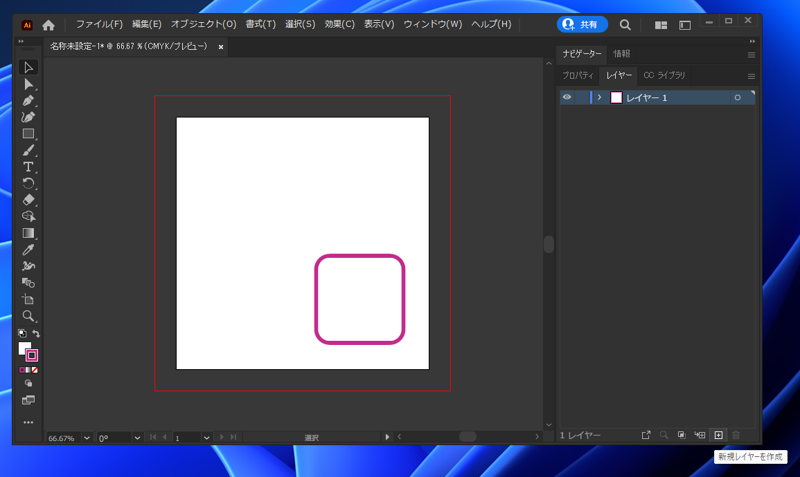This screenshot has width=800, height=477.
Task: Select the Blend tool
Action: click(x=28, y=283)
